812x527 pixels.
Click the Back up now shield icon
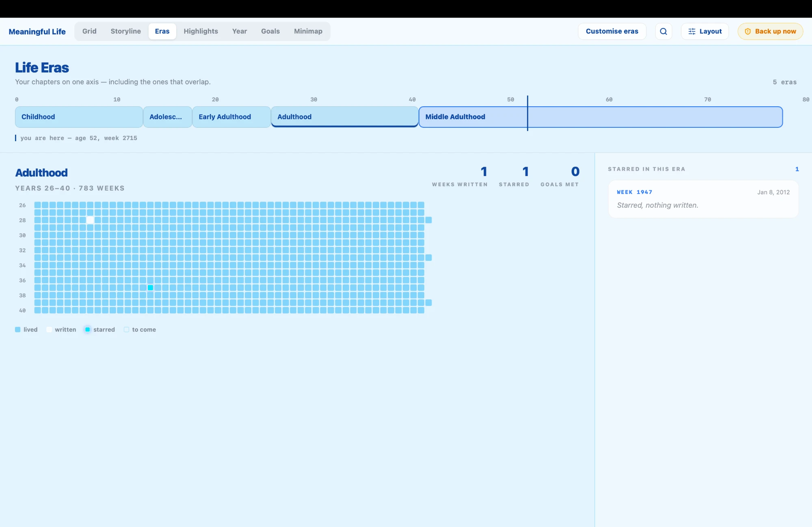(747, 31)
